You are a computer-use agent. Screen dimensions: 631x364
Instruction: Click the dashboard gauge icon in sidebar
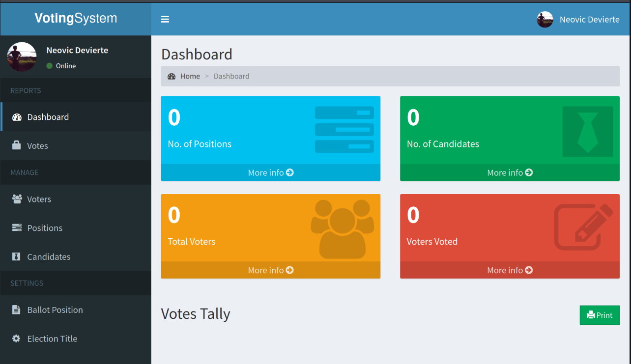pyautogui.click(x=17, y=117)
